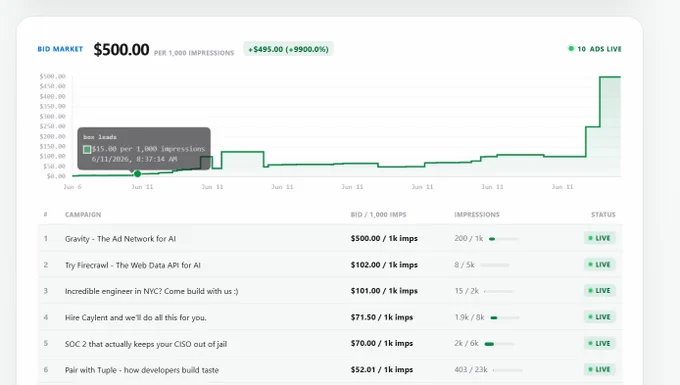Image resolution: width=680 pixels, height=385 pixels.
Task: Click the STATUS column header
Action: [603, 215]
